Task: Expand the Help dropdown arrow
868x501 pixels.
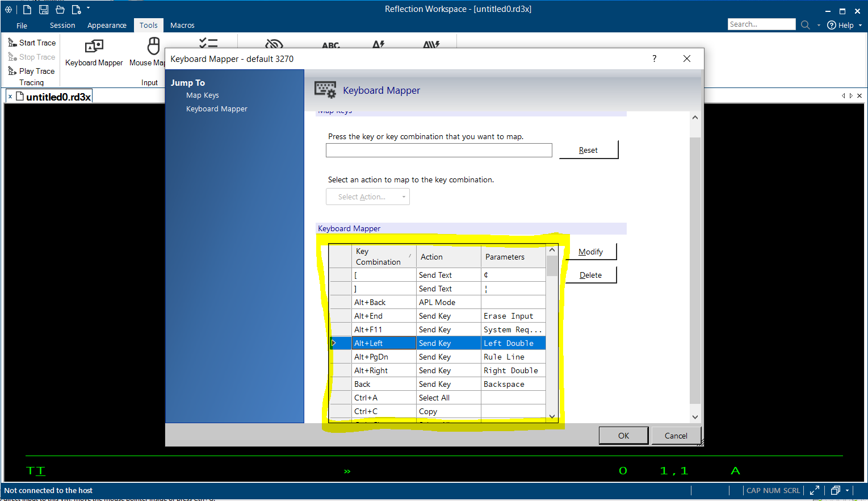Action: point(860,25)
